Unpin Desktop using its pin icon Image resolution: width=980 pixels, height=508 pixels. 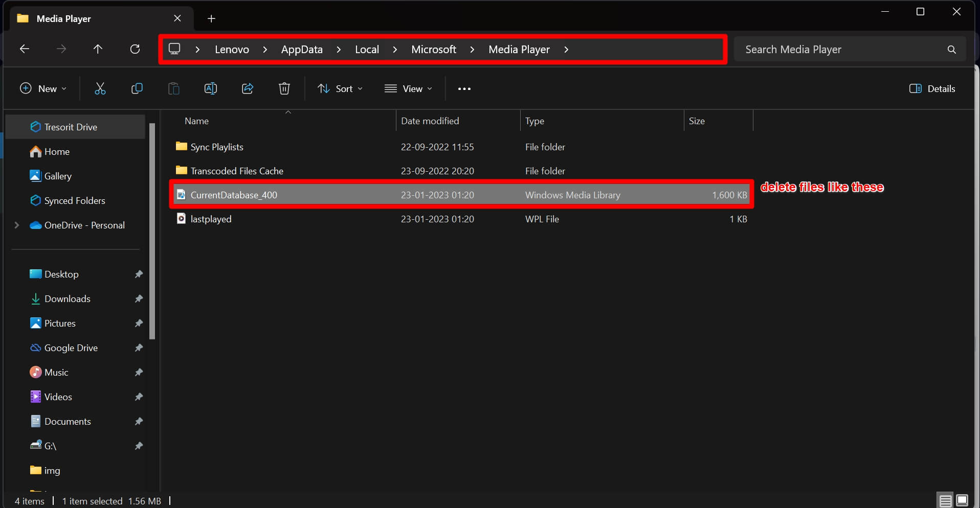coord(139,274)
